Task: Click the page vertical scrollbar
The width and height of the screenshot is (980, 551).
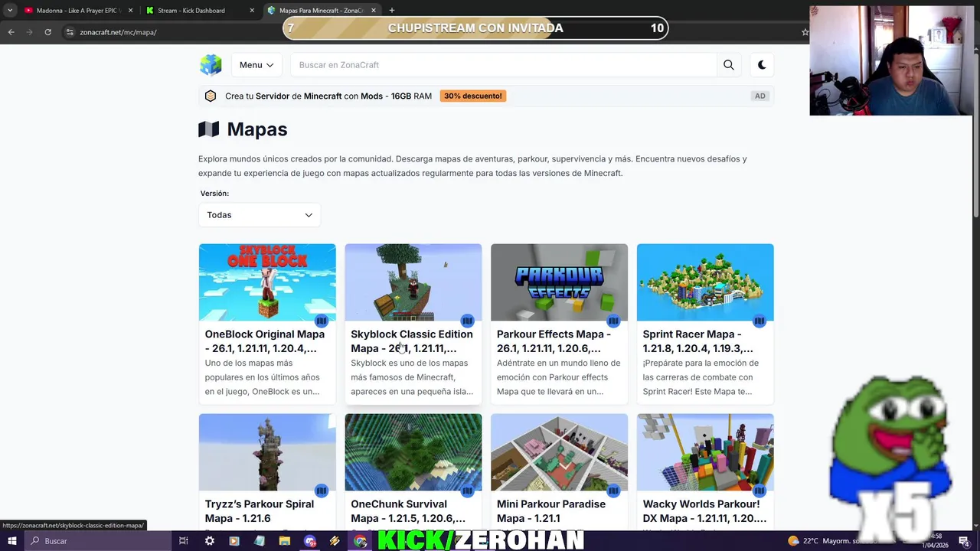Action: pyautogui.click(x=975, y=136)
